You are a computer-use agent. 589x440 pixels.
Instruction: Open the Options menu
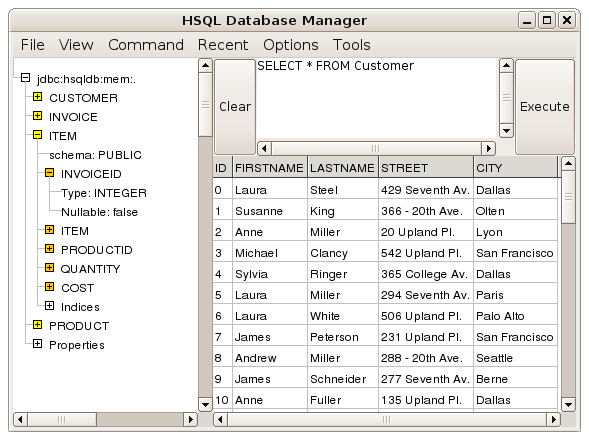point(290,45)
